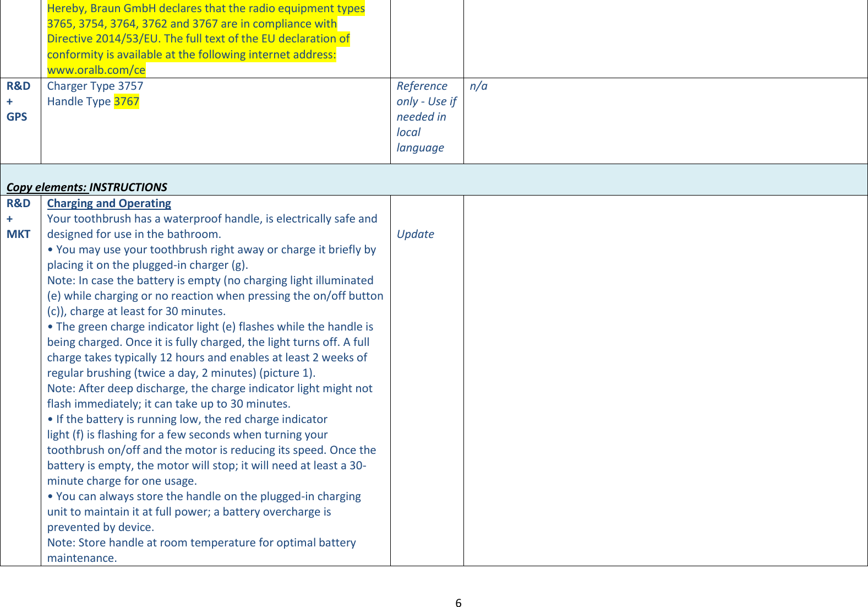
Task: Select the 'Reference only - Use if needed' note
Action: click(x=427, y=117)
